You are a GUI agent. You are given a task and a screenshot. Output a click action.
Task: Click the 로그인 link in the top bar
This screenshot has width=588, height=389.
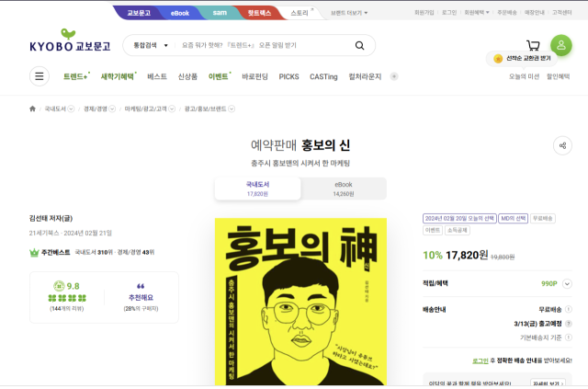point(449,12)
